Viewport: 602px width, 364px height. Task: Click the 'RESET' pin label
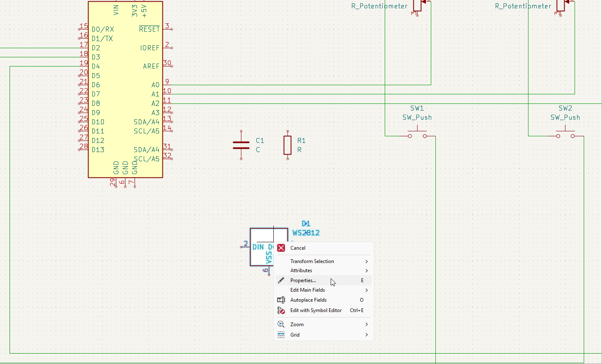pyautogui.click(x=150, y=29)
